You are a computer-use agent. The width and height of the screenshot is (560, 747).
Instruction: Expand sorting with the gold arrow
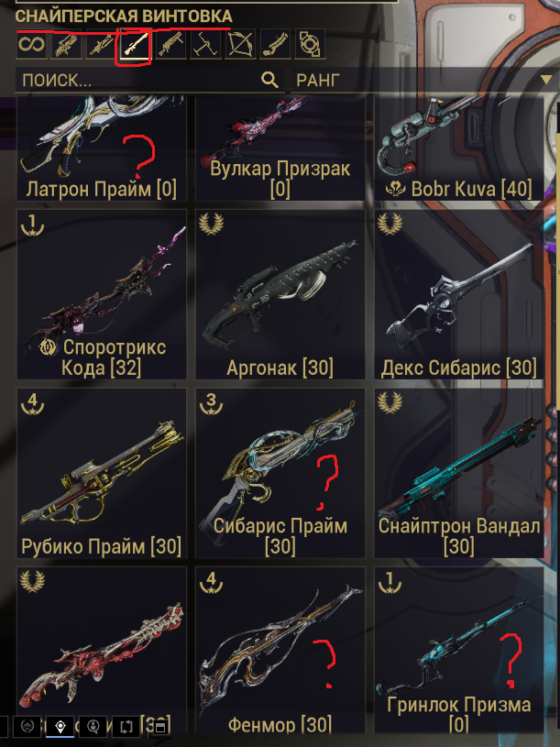click(x=545, y=80)
